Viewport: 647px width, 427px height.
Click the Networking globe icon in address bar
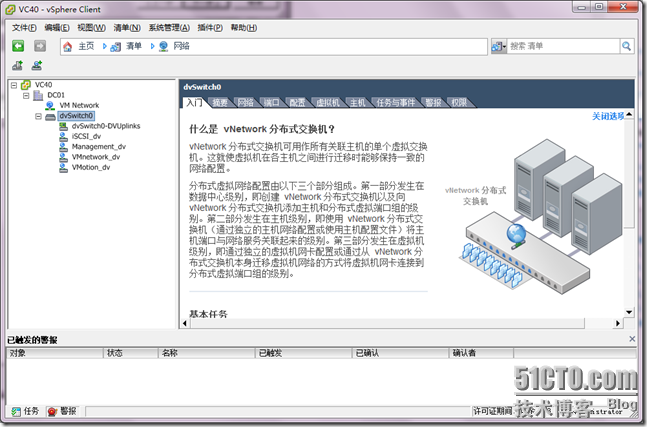(163, 47)
